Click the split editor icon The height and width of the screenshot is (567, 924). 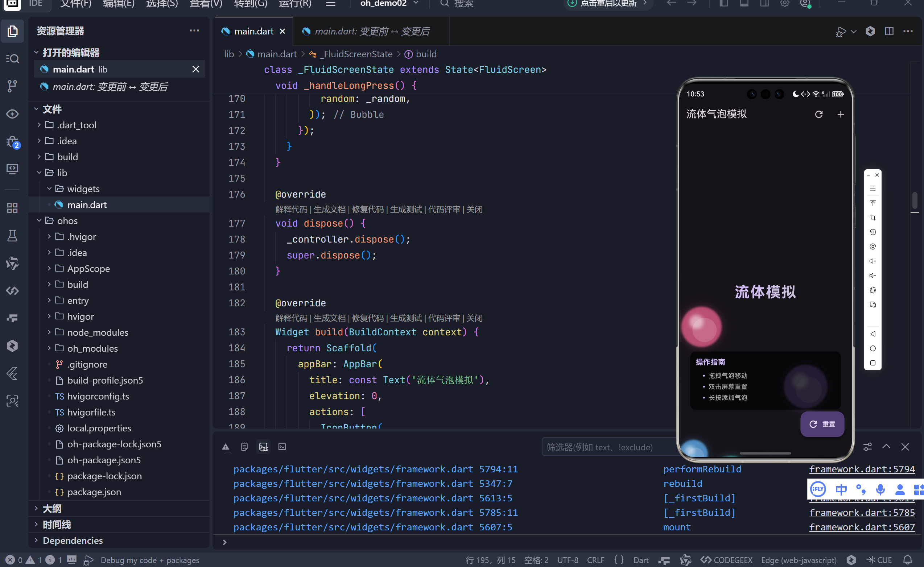(x=889, y=31)
